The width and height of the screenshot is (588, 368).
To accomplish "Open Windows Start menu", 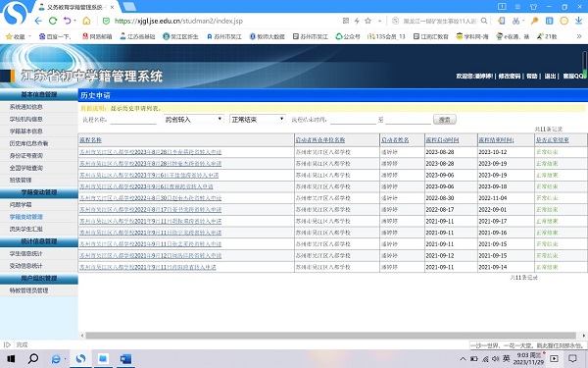I will 11,359.
